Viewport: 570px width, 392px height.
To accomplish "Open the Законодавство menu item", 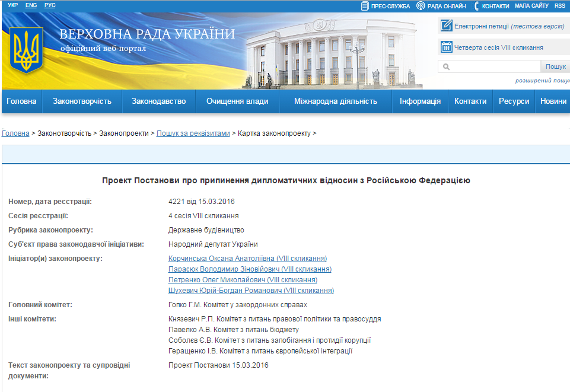I will [x=159, y=101].
